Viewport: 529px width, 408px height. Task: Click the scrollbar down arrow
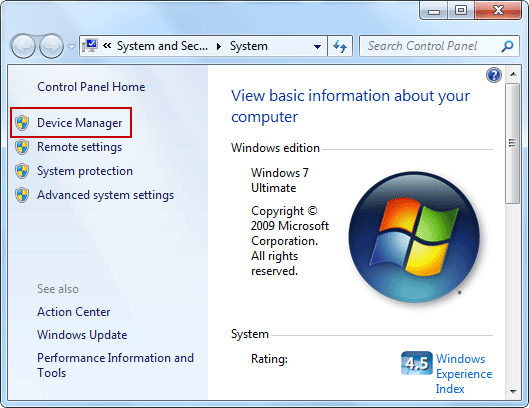(x=513, y=391)
